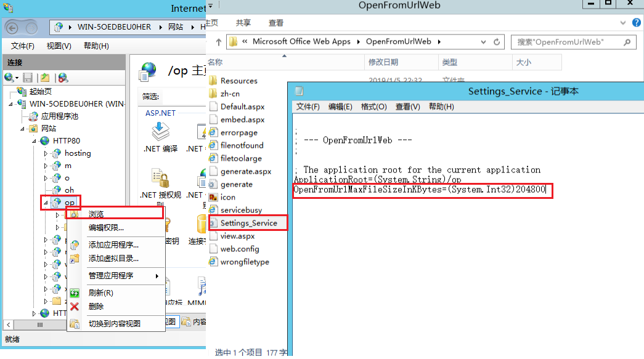644x359 pixels.
Task: Click the search magnifier in Explorer search box
Action: 627,42
